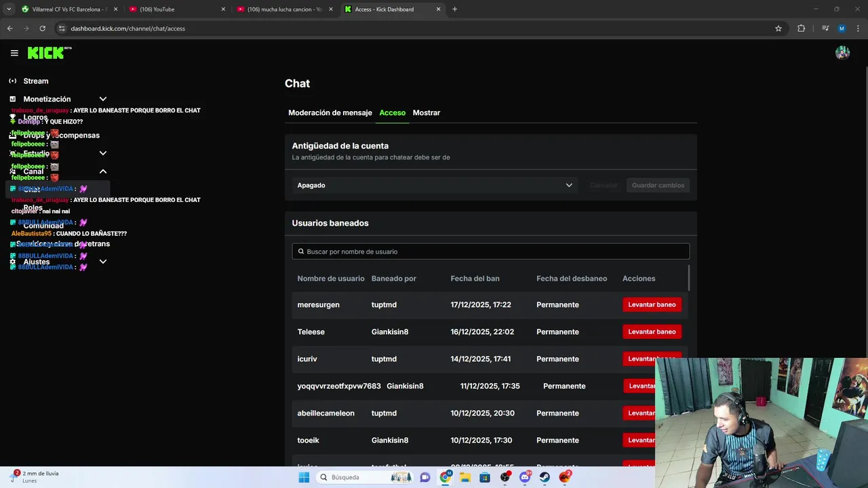Select the Acceso tab

click(x=393, y=113)
